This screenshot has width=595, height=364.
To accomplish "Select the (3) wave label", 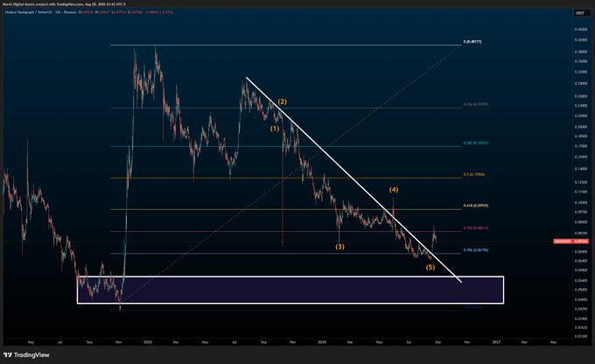I will (x=339, y=247).
